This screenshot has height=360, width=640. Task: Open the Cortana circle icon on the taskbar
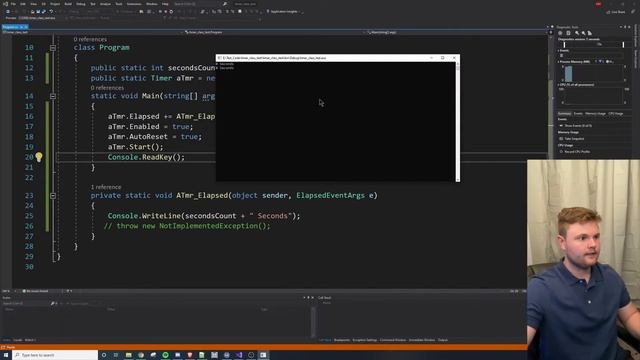click(x=104, y=355)
